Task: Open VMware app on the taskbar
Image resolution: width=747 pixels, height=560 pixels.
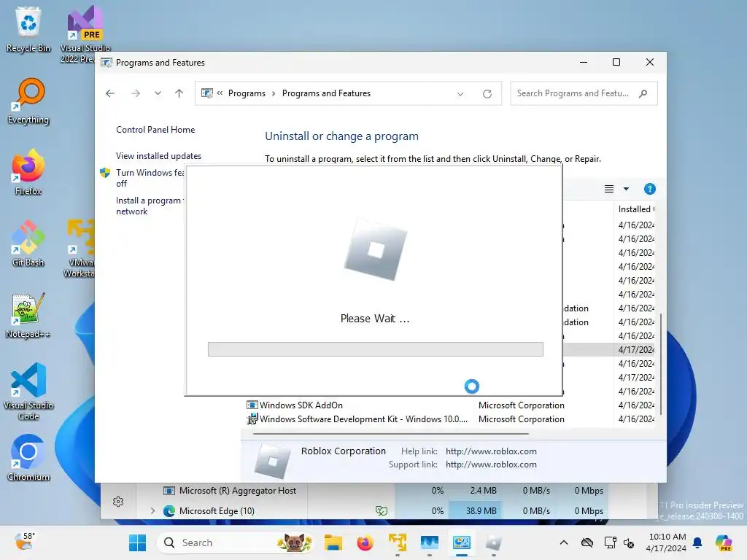Action: click(398, 542)
